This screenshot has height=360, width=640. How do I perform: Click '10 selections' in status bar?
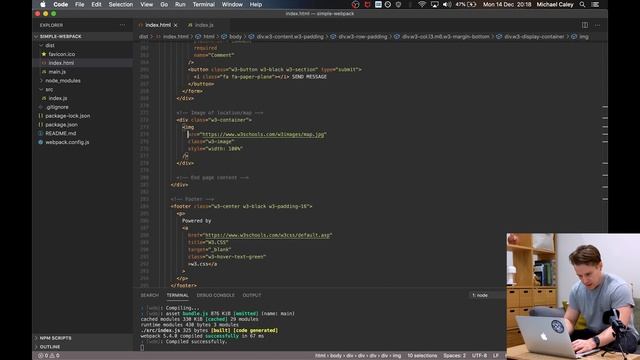point(422,356)
